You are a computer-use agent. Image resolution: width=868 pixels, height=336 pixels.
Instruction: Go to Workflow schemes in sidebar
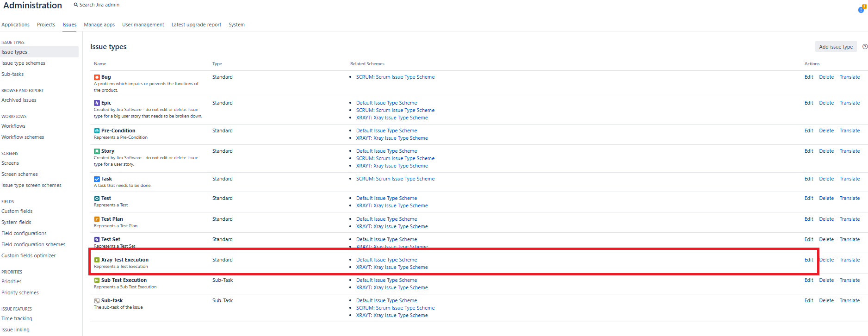tap(23, 137)
